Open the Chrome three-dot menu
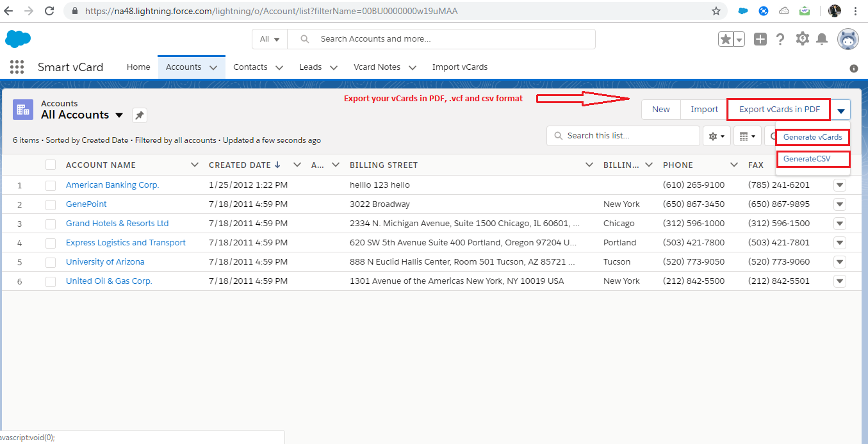The width and height of the screenshot is (868, 444). 855,11
